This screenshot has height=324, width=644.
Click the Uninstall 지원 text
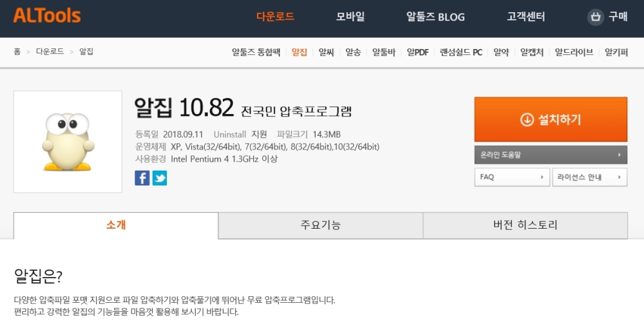tap(240, 134)
